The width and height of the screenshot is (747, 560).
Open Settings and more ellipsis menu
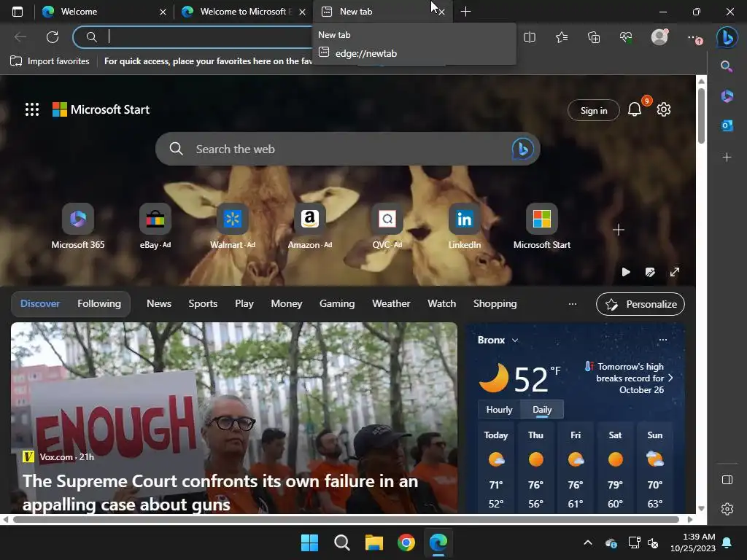pyautogui.click(x=694, y=38)
